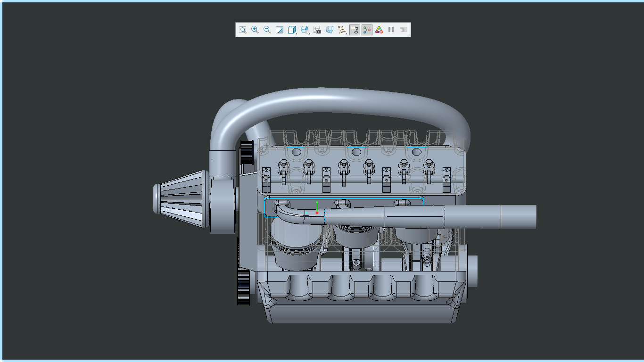Select the exhaust pipe outlet end
Viewport: 644px width, 362px height.
point(518,217)
